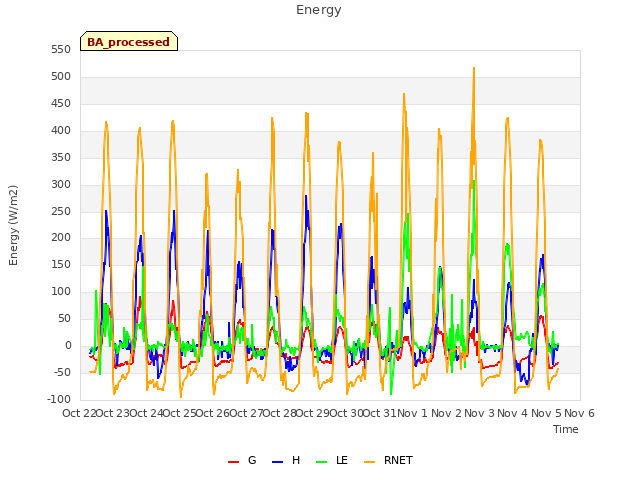The width and height of the screenshot is (640, 480).
Task: Click the RNET peak above 500 on Nov 3
Action: pyautogui.click(x=474, y=69)
